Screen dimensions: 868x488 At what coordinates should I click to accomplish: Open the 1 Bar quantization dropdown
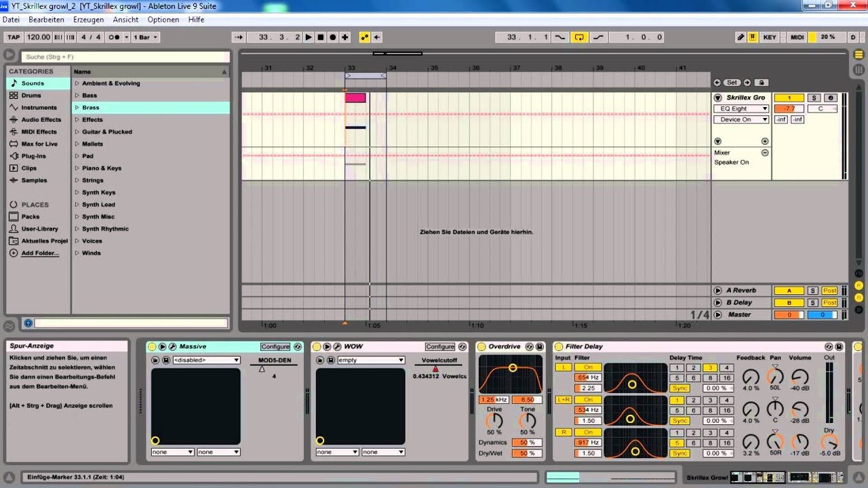click(145, 37)
